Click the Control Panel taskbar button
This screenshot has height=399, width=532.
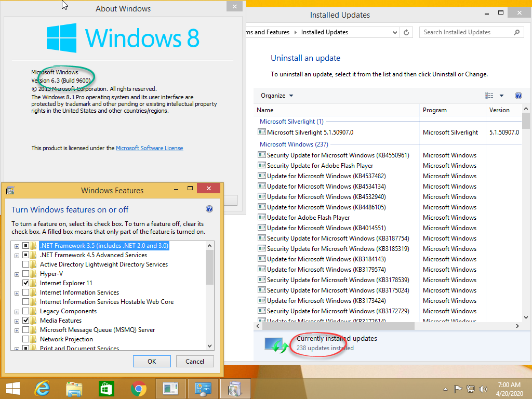click(x=203, y=389)
